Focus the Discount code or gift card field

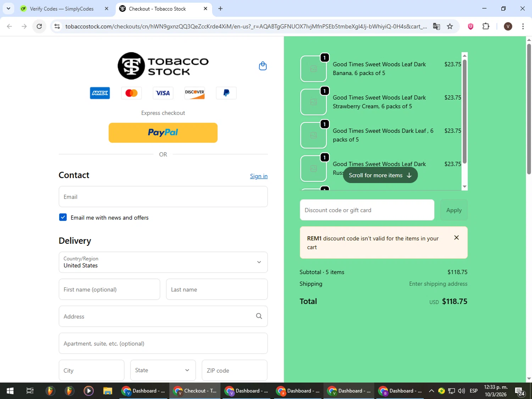click(367, 210)
